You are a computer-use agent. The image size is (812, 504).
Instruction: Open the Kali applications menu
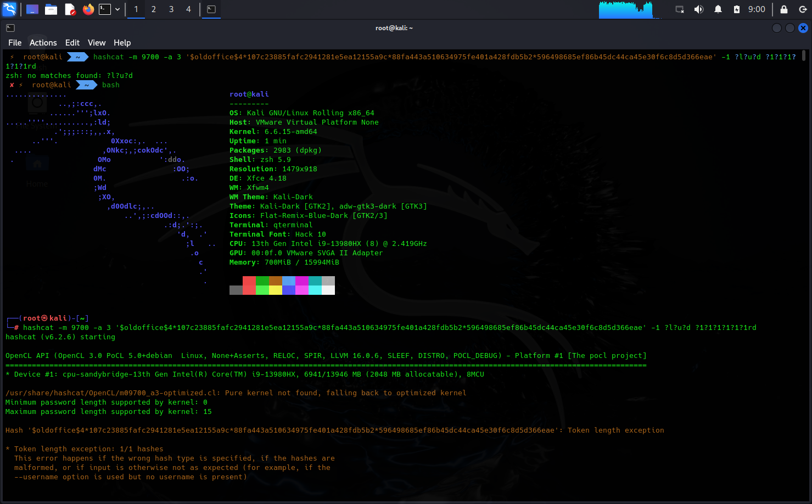pyautogui.click(x=9, y=9)
